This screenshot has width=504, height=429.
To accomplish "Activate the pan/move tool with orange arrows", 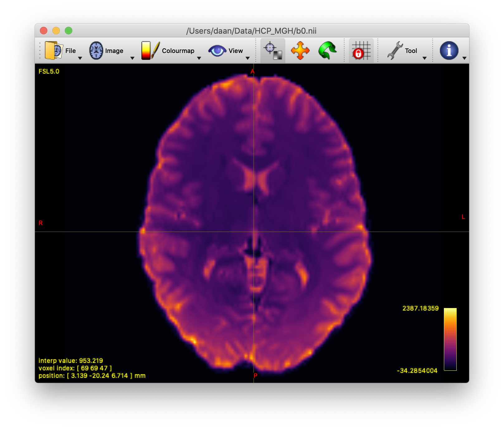I will pos(300,50).
